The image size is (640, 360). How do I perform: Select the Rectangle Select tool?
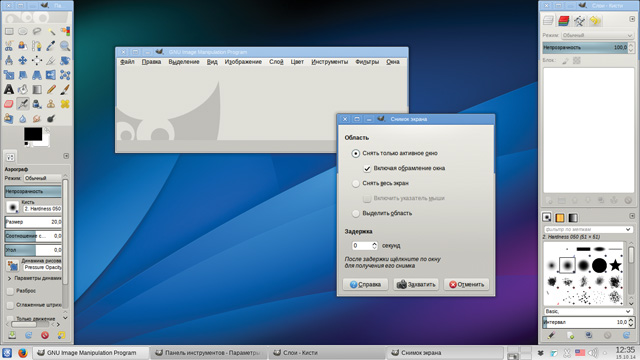[9, 31]
